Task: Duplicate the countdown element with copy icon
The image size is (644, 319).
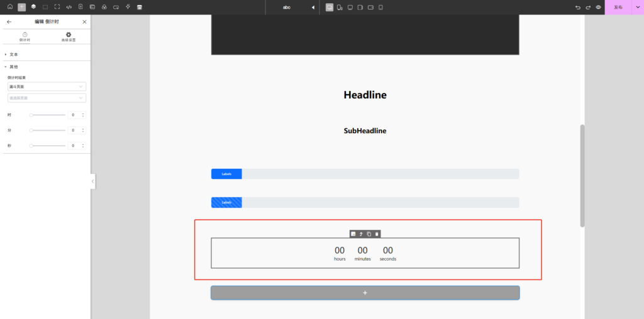Action: click(x=369, y=234)
